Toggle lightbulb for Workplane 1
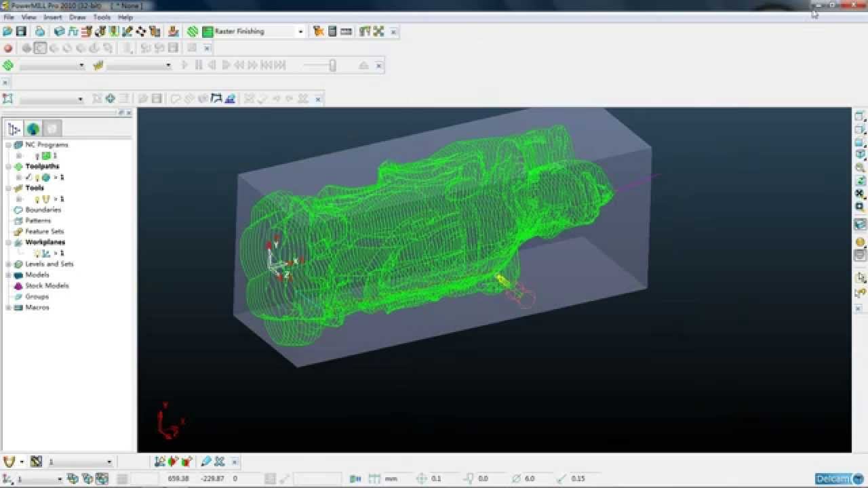The width and height of the screenshot is (868, 488). click(37, 253)
